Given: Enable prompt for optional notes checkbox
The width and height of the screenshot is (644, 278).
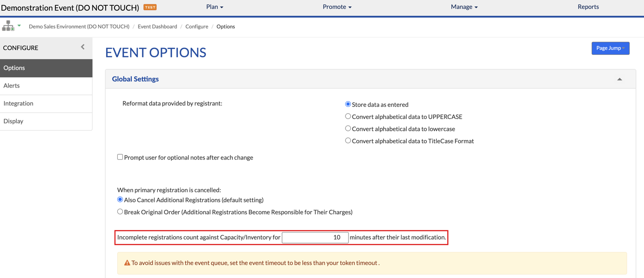Looking at the screenshot, I should 120,157.
